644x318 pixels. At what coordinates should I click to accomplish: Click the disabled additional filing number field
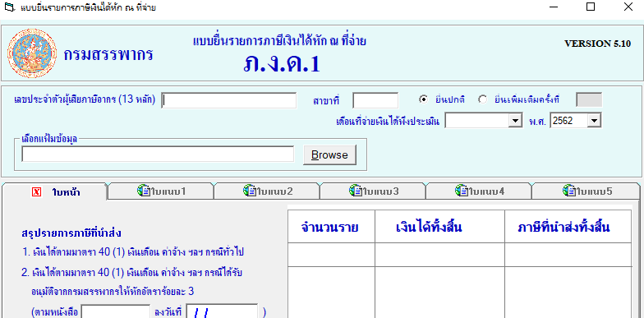(x=589, y=100)
